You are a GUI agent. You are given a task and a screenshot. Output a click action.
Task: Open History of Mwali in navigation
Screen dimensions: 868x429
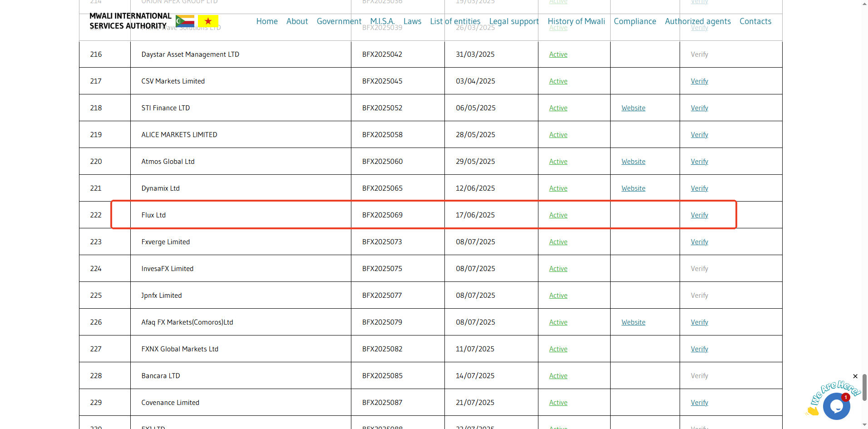pos(576,21)
